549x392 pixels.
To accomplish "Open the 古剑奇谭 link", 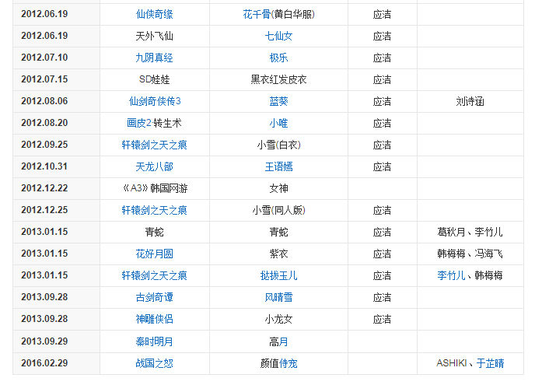I will [x=154, y=297].
